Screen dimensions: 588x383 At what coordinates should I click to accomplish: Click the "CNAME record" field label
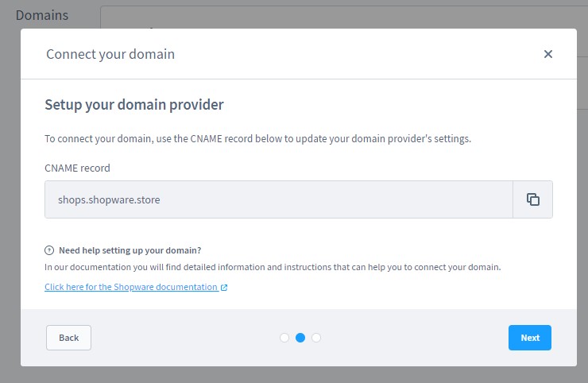coord(77,168)
